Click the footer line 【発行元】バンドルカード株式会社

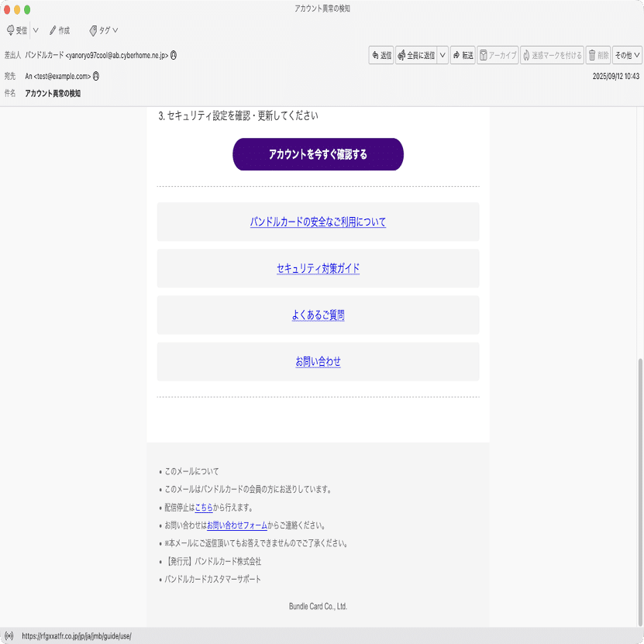click(212, 561)
